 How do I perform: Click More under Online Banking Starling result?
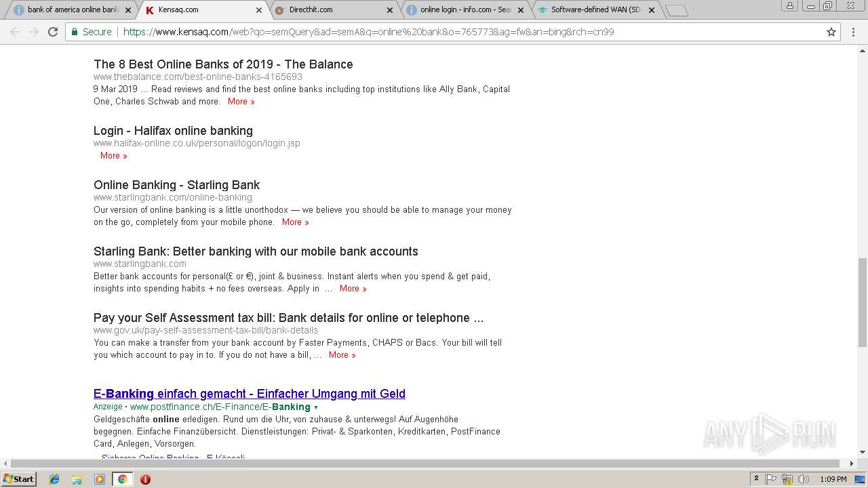[295, 222]
